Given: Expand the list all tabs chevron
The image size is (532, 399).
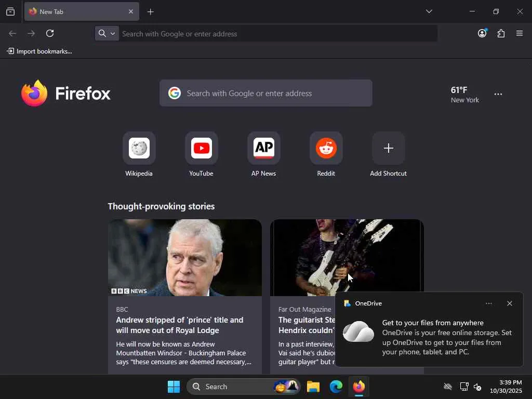Looking at the screenshot, I should pos(429,11).
